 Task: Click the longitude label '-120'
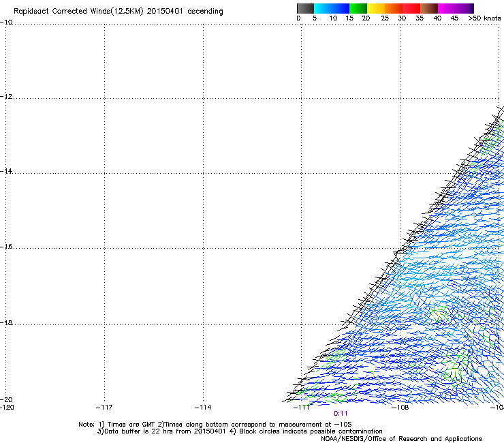click(7, 408)
